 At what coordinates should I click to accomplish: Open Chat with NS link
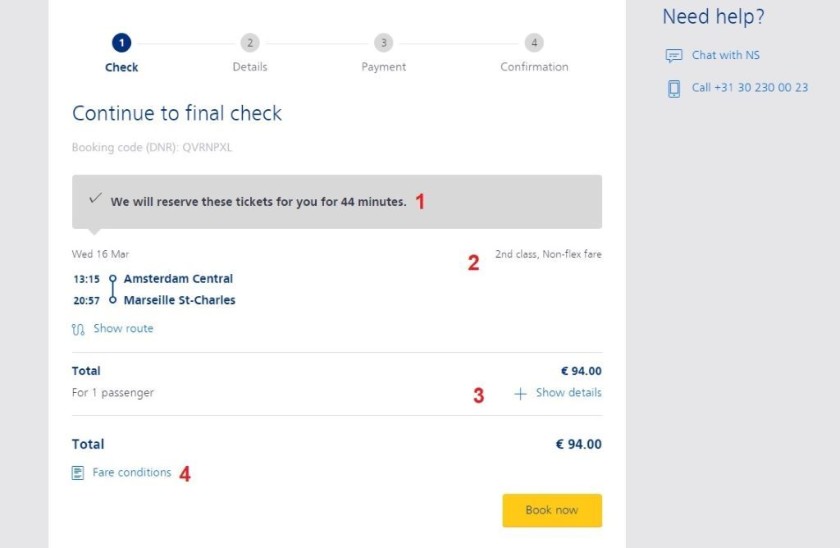[725, 56]
